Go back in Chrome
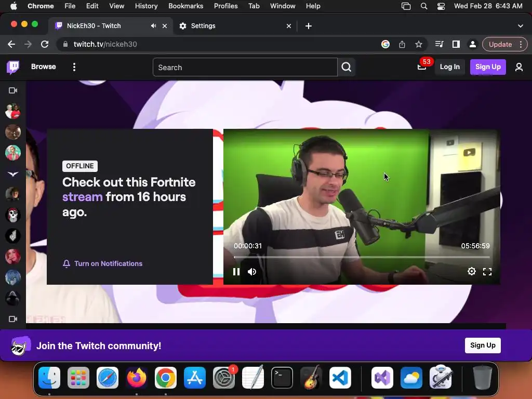This screenshot has height=399, width=532. 11,45
